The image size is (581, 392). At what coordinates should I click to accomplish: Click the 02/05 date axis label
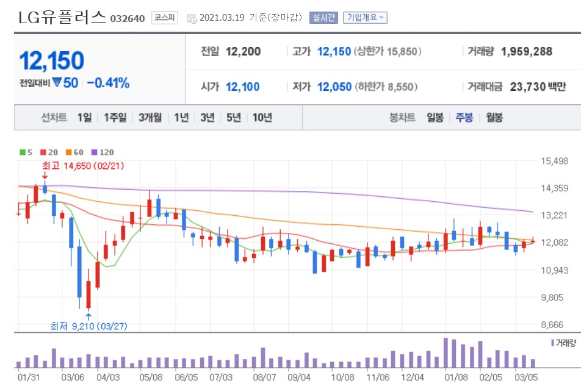[x=491, y=377]
